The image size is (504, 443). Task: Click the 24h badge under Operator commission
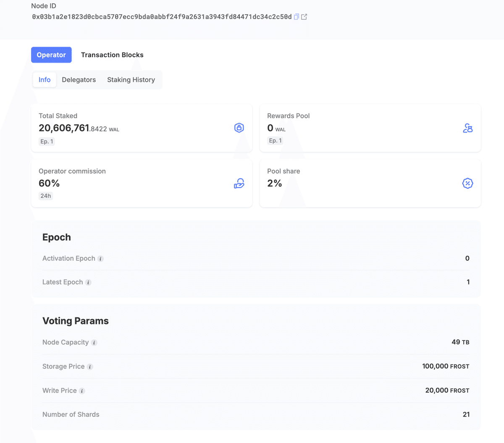tap(46, 196)
